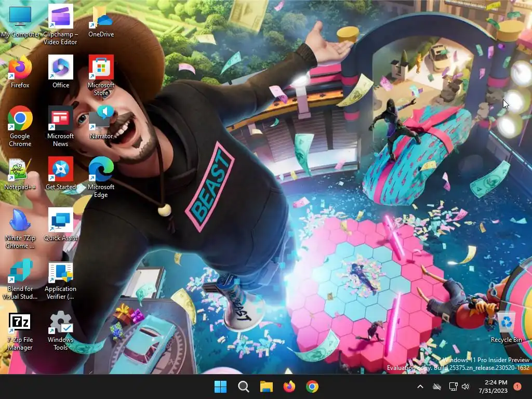Select the Clipchamp Video Editor shortcut
The image size is (532, 399).
pos(60,24)
